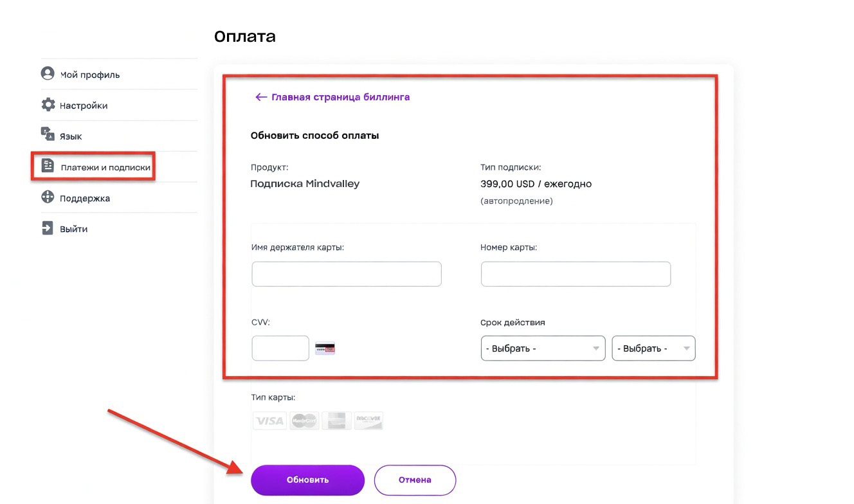
Task: Open 'Платежи и подписки' sidebar item
Action: [105, 167]
